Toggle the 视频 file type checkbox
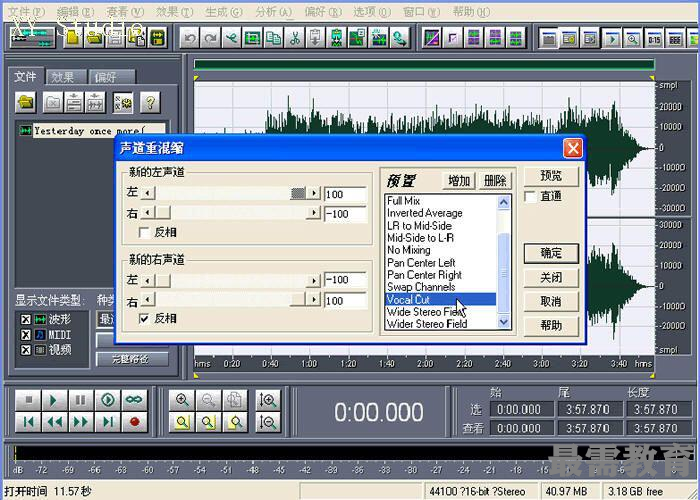 (25, 350)
